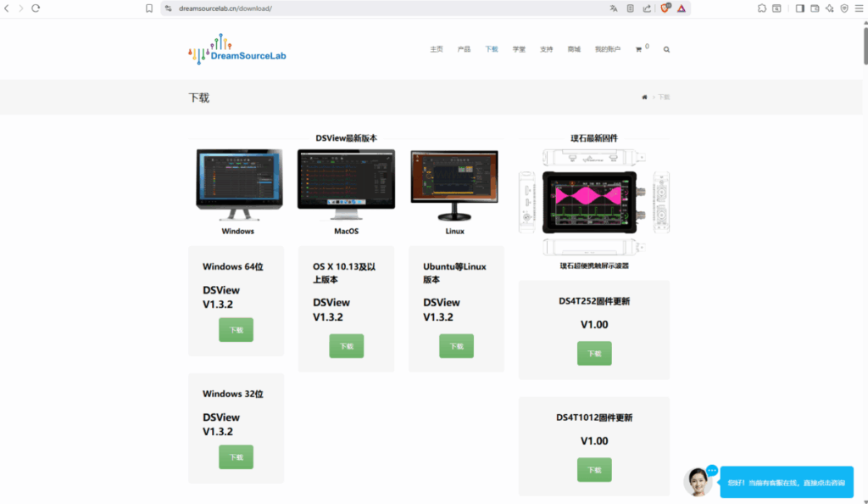Open the 我的账户 nav menu item
This screenshot has width=868, height=504.
pos(607,49)
